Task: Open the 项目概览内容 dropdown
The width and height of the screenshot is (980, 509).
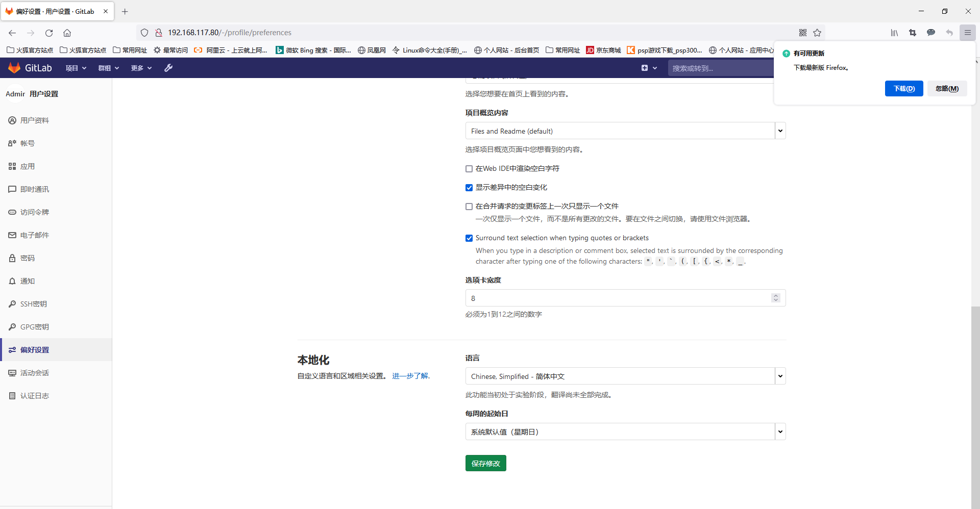Action: click(x=625, y=131)
